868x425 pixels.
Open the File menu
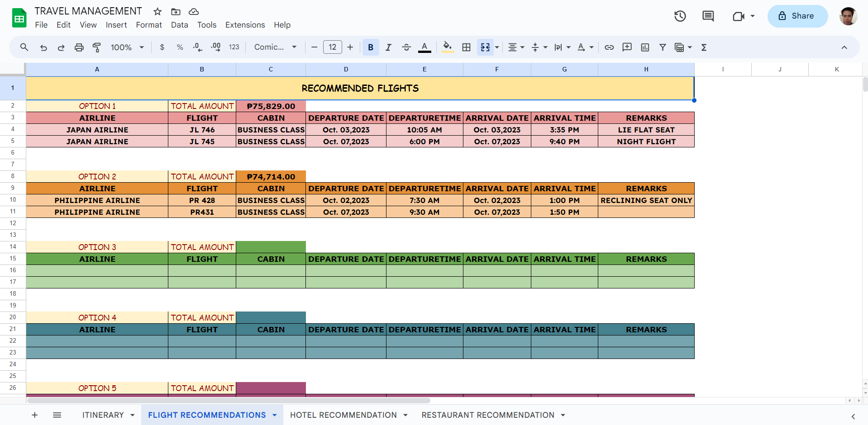pos(41,25)
